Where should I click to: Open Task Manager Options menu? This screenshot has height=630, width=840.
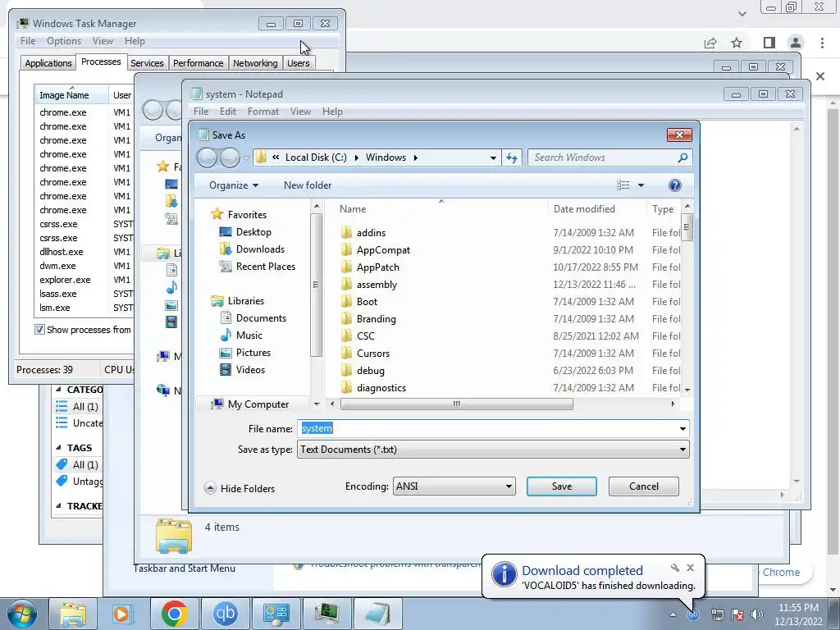pos(64,41)
